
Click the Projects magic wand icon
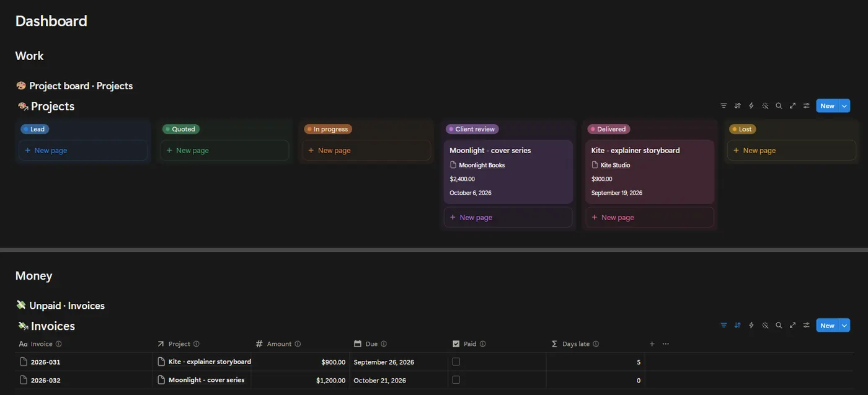(765, 106)
